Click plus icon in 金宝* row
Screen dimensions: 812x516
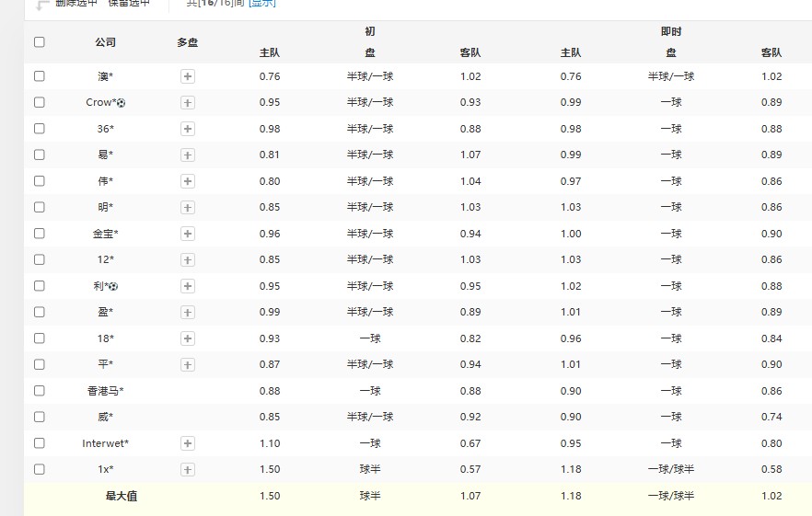click(188, 234)
